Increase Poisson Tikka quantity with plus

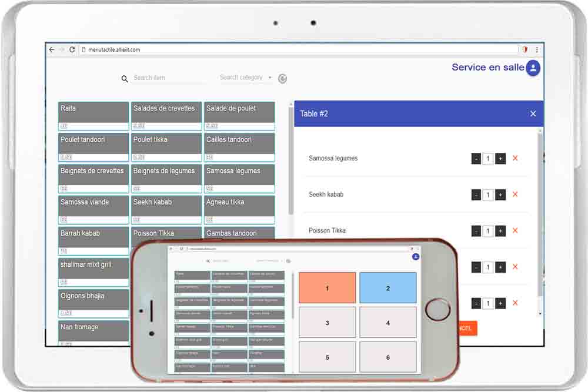(500, 231)
